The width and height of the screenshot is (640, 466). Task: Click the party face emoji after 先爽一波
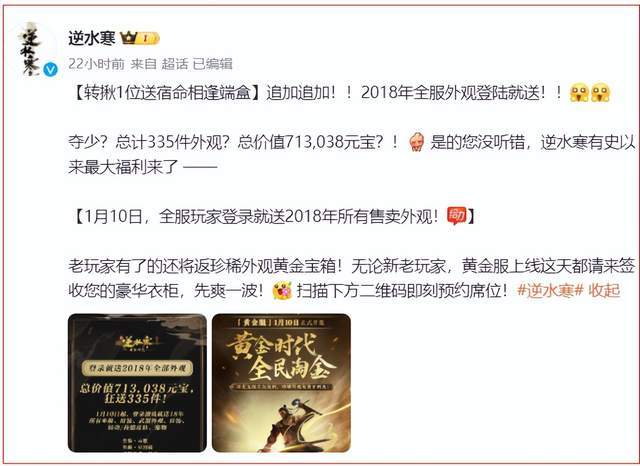282,291
